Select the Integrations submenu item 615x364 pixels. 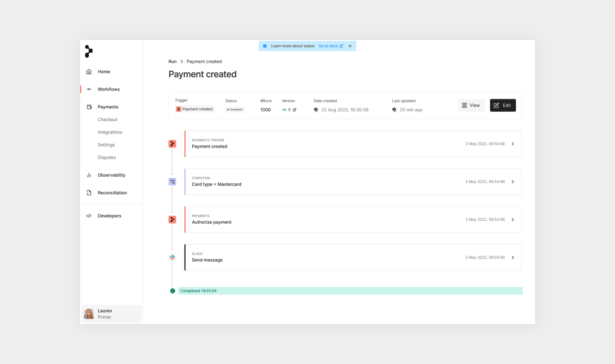(110, 132)
